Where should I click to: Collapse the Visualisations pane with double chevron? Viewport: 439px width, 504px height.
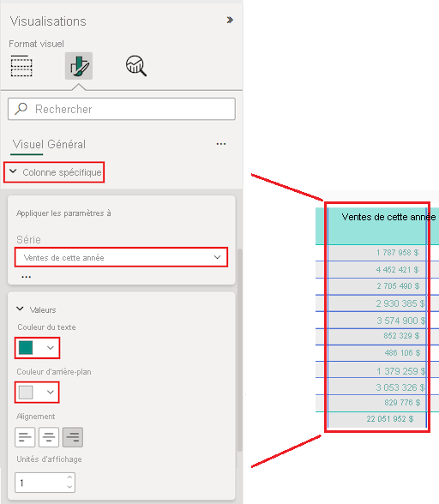[x=230, y=20]
